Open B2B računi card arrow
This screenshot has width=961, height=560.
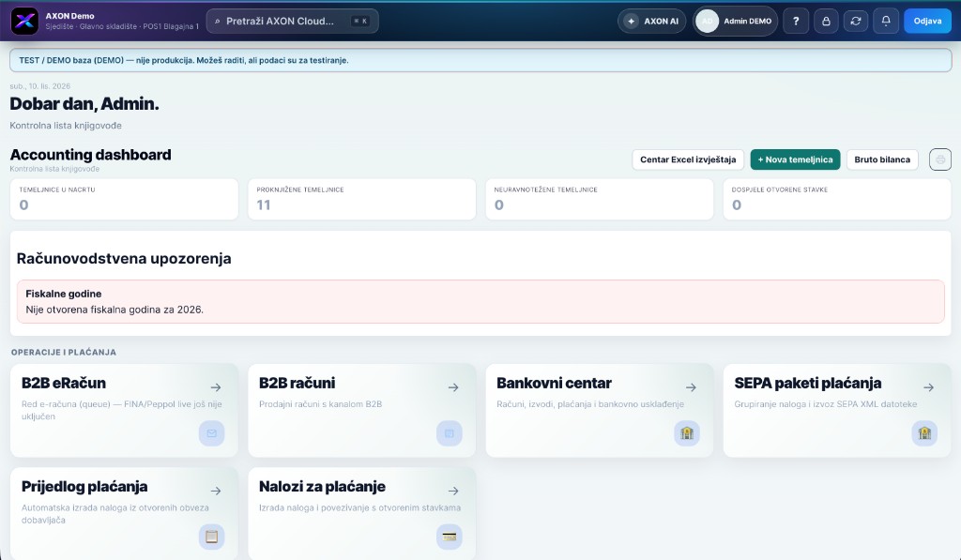click(x=453, y=387)
